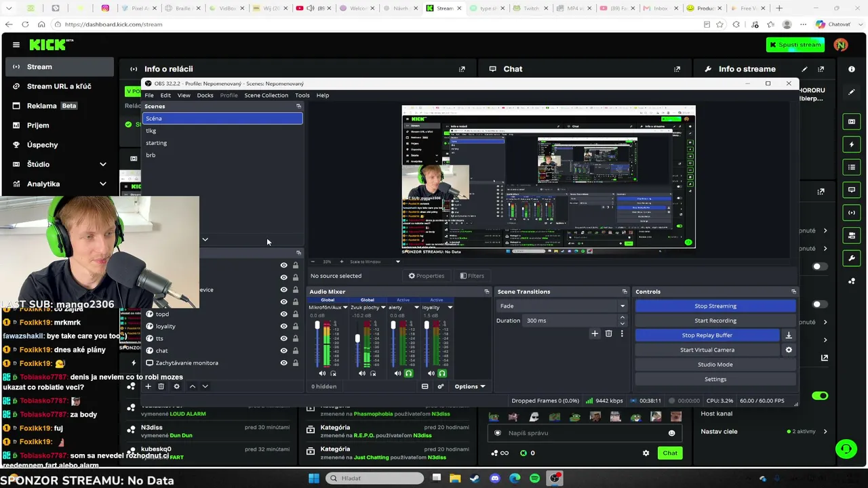Image resolution: width=868 pixels, height=488 pixels.
Task: Mute the loyality speaker icon
Action: pyautogui.click(x=431, y=373)
